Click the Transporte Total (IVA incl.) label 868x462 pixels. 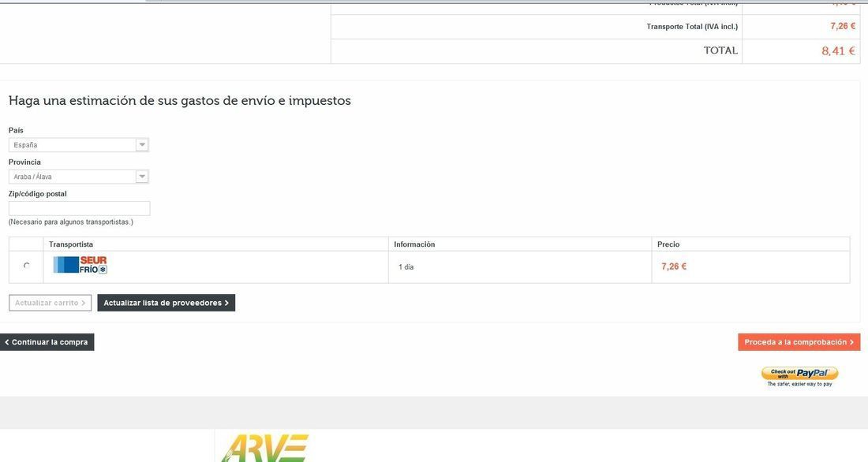692,27
